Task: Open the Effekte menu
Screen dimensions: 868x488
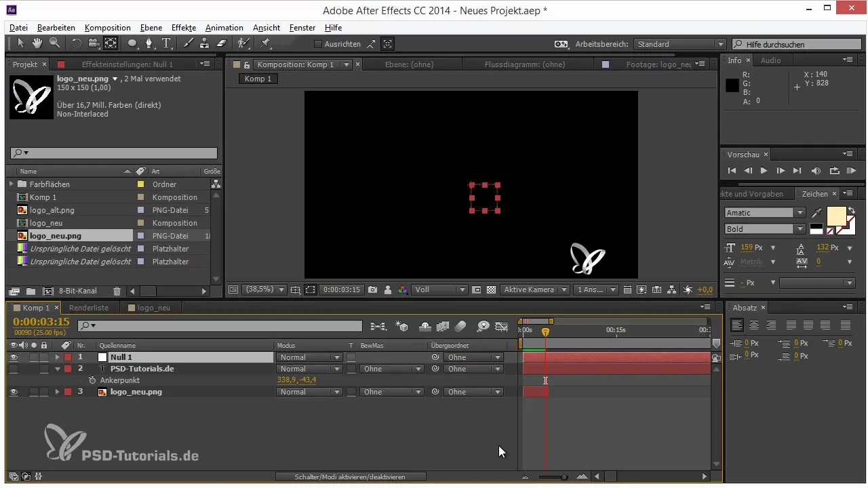Action: pos(184,28)
